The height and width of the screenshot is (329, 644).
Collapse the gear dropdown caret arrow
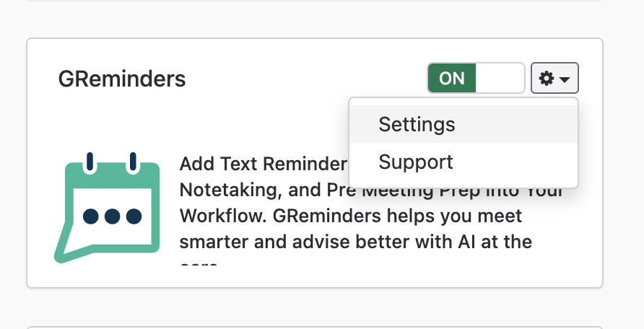[x=565, y=79]
